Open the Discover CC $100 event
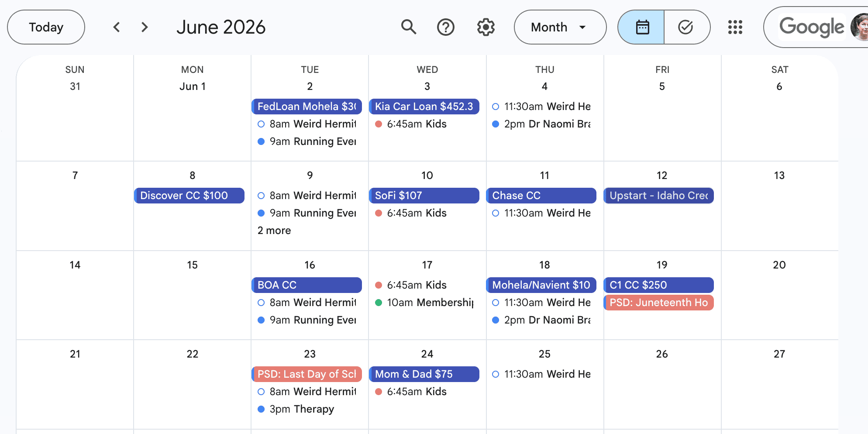 click(189, 196)
